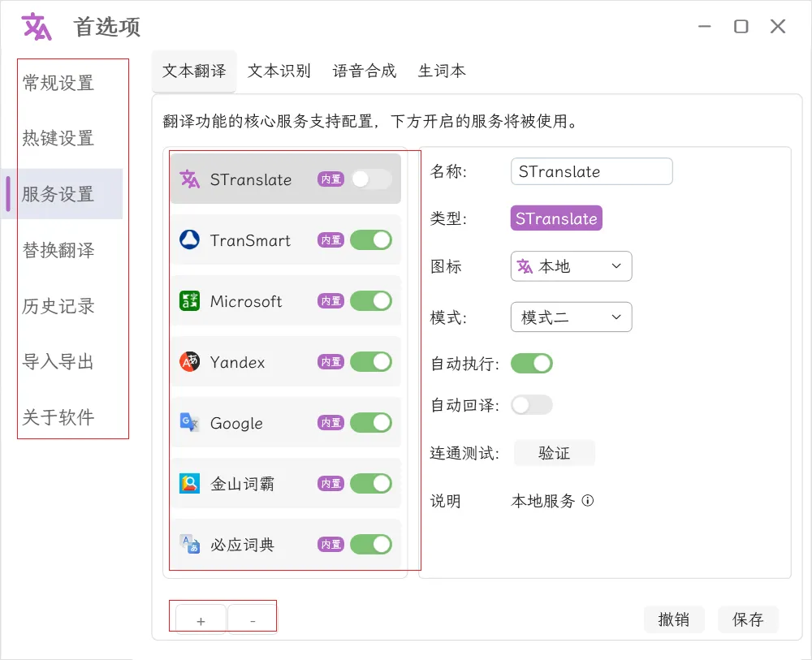Screen dimensions: 812x660
Task: Click the 必应词典 service icon
Action: pyautogui.click(x=189, y=544)
